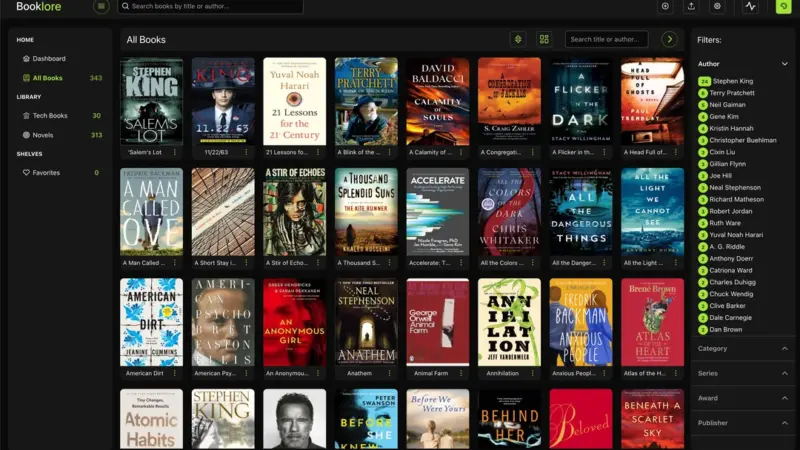800x450 pixels.
Task: Filter by author Neal Stephenson
Action: [734, 188]
